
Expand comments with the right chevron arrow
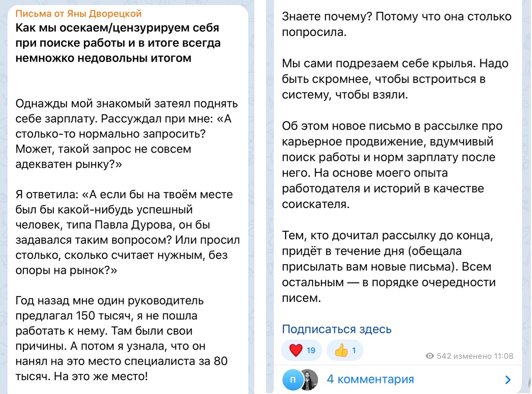pyautogui.click(x=508, y=380)
